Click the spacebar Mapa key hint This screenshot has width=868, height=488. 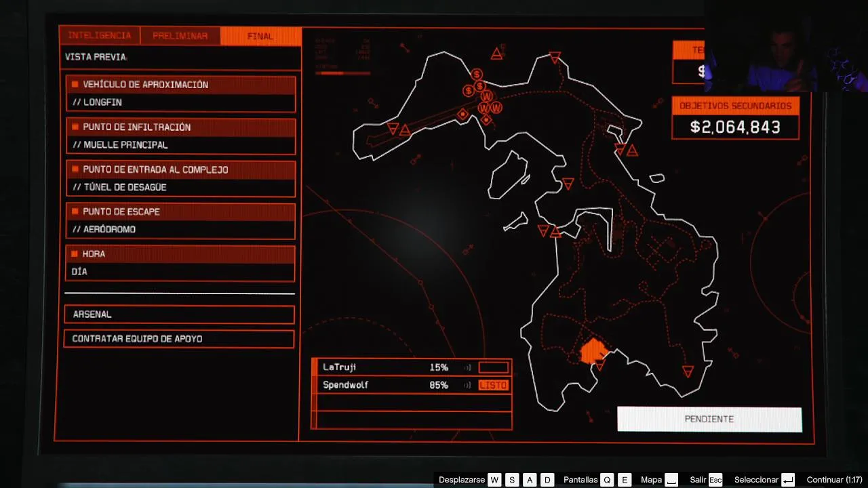tap(671, 480)
